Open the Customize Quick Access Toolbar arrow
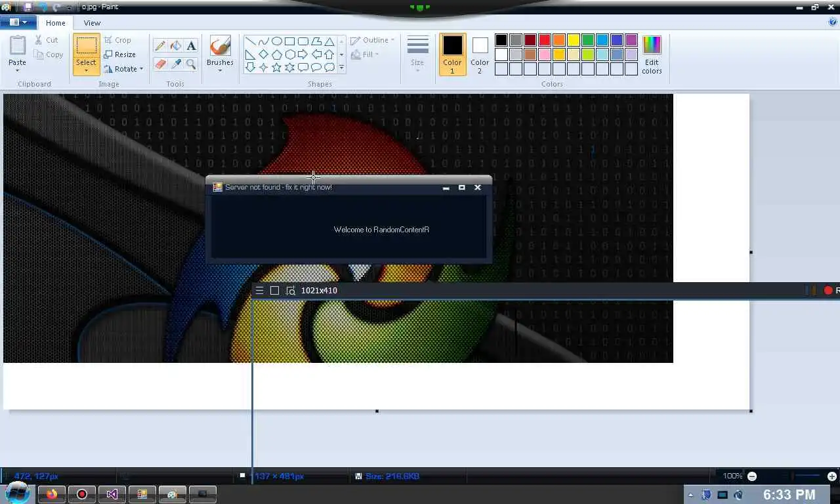 click(x=69, y=7)
